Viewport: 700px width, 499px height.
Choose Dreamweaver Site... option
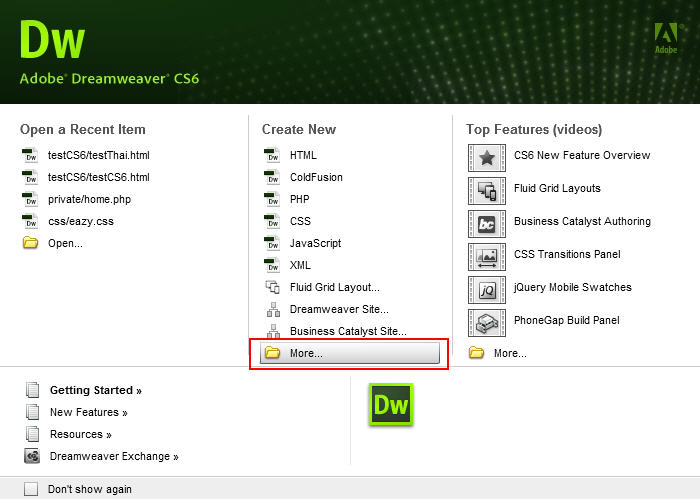point(339,309)
